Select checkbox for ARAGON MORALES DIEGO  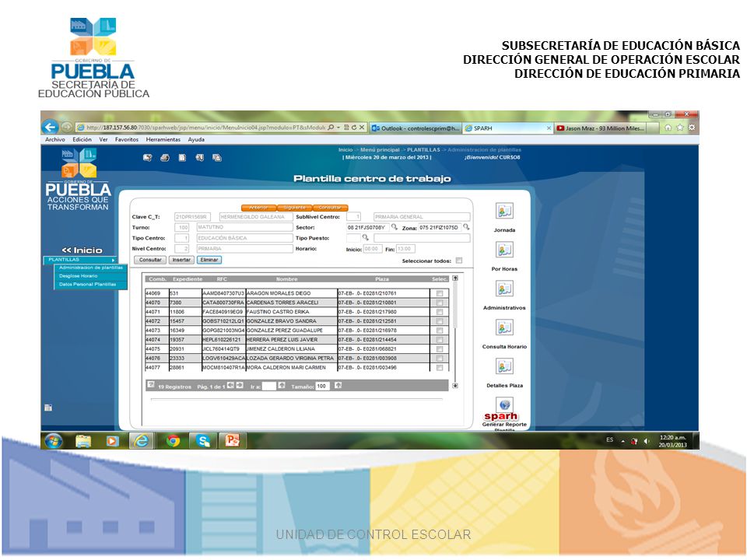coord(439,293)
